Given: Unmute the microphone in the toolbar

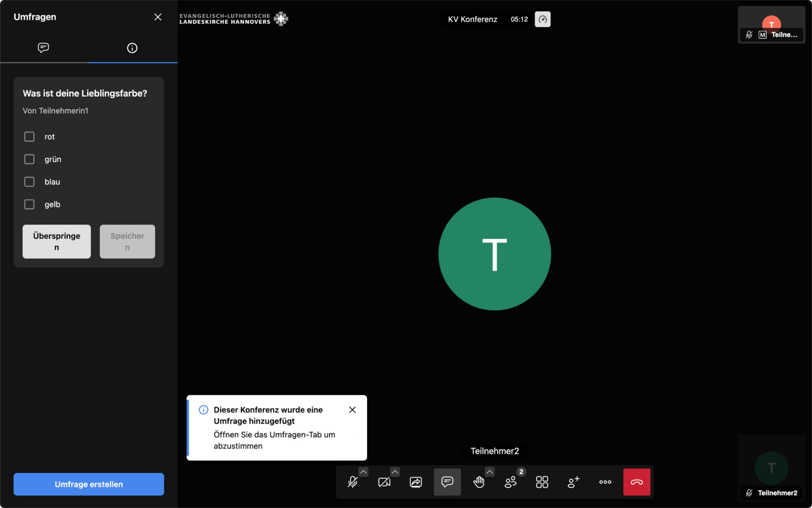Looking at the screenshot, I should pos(352,482).
